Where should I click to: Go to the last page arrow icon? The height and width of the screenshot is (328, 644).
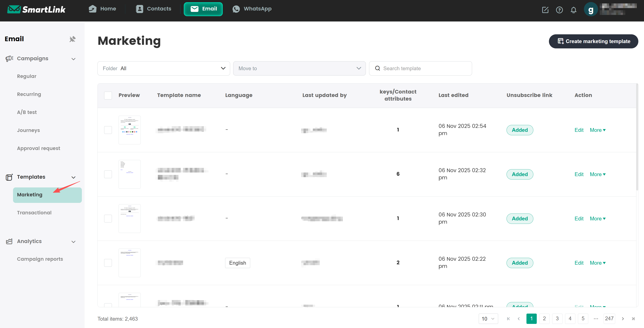click(x=633, y=319)
